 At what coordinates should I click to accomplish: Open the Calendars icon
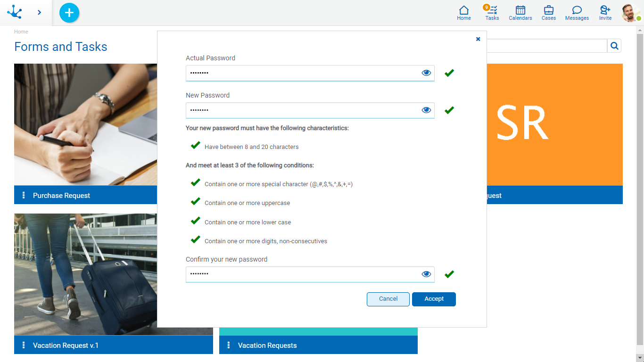tap(520, 13)
